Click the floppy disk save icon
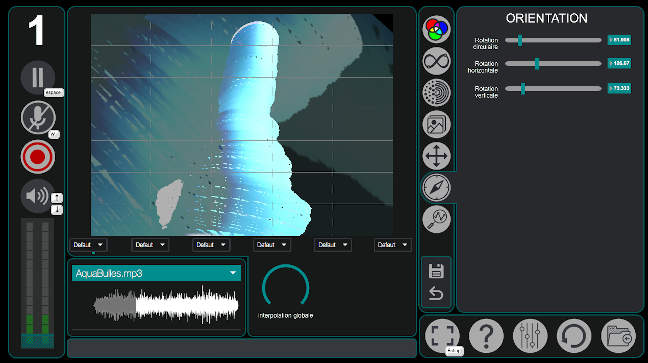This screenshot has height=363, width=648. click(436, 271)
